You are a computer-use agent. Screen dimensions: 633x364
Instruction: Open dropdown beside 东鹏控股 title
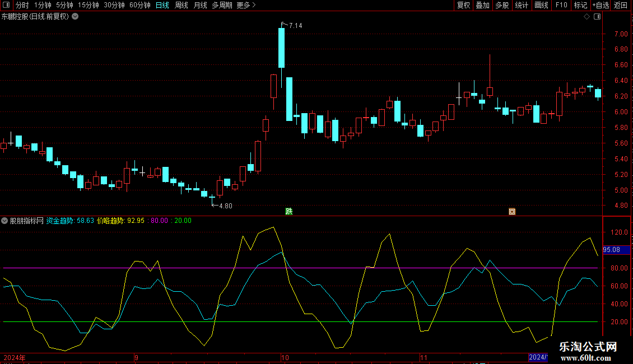coord(75,17)
